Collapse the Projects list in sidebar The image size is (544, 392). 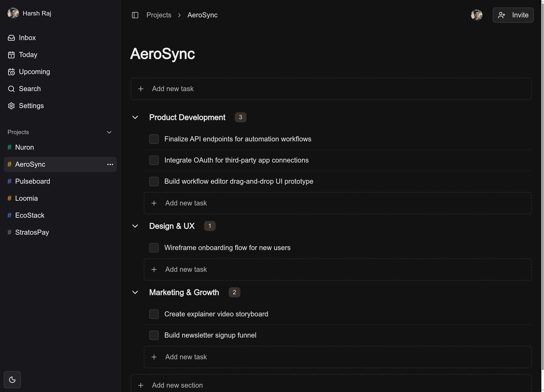tap(109, 132)
